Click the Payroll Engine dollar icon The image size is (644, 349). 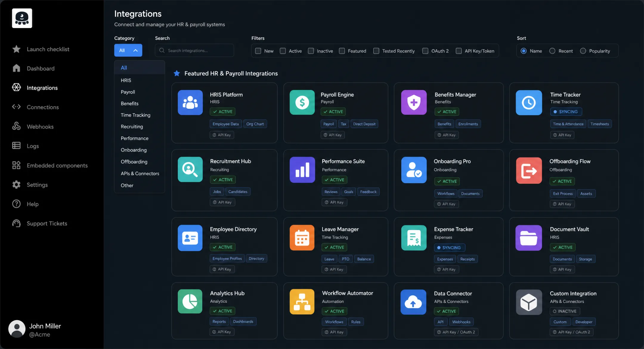(x=302, y=103)
